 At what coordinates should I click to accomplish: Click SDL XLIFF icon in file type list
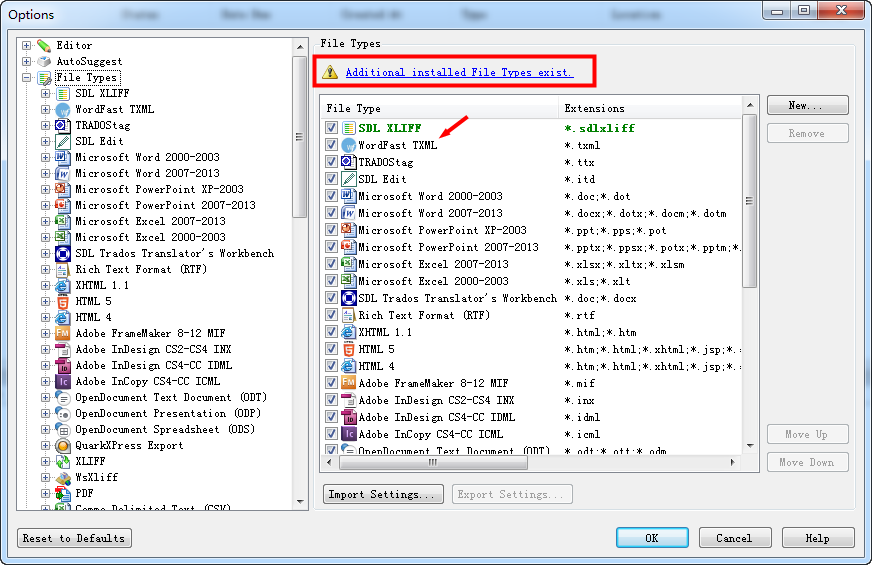click(x=348, y=128)
